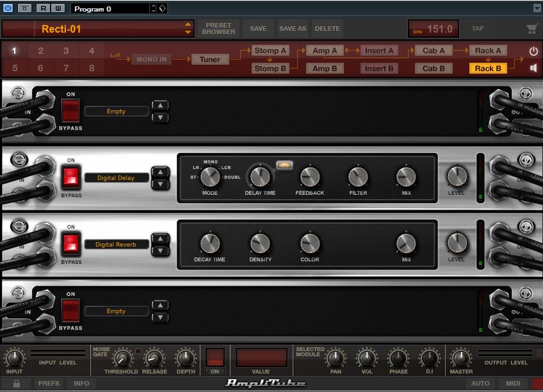Open the PRESET BROWSER

tap(218, 29)
